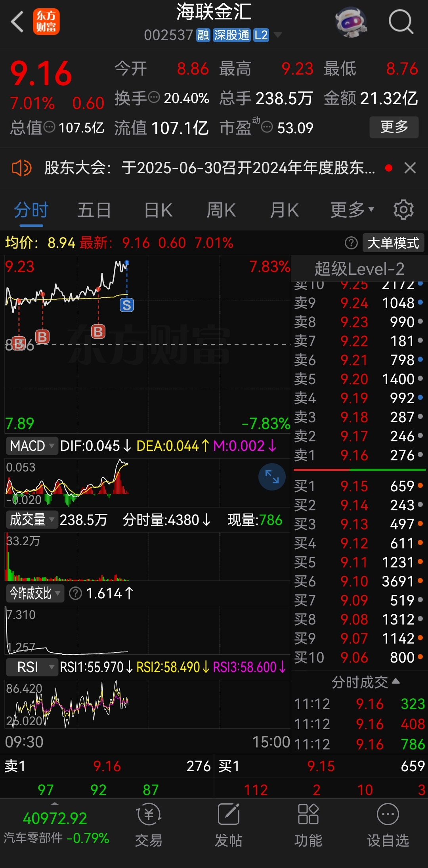Tap the 东方财富 logo icon
The image size is (428, 868).
tap(46, 21)
